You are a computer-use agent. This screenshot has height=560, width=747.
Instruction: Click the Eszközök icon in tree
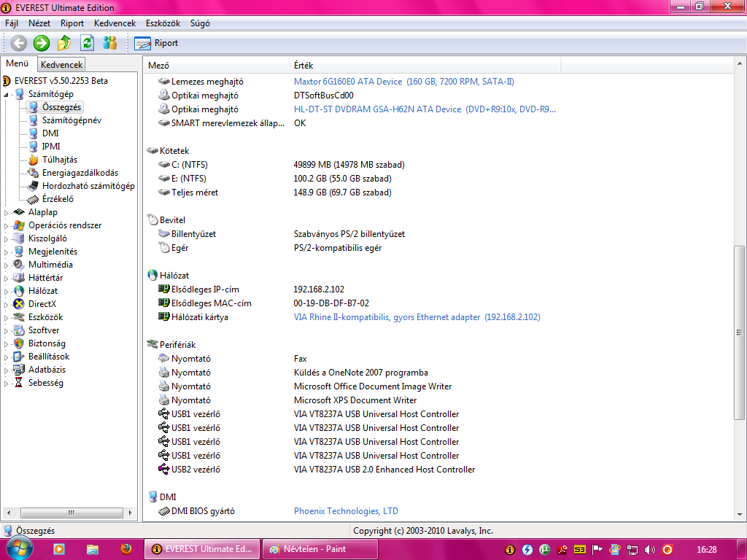[19, 317]
